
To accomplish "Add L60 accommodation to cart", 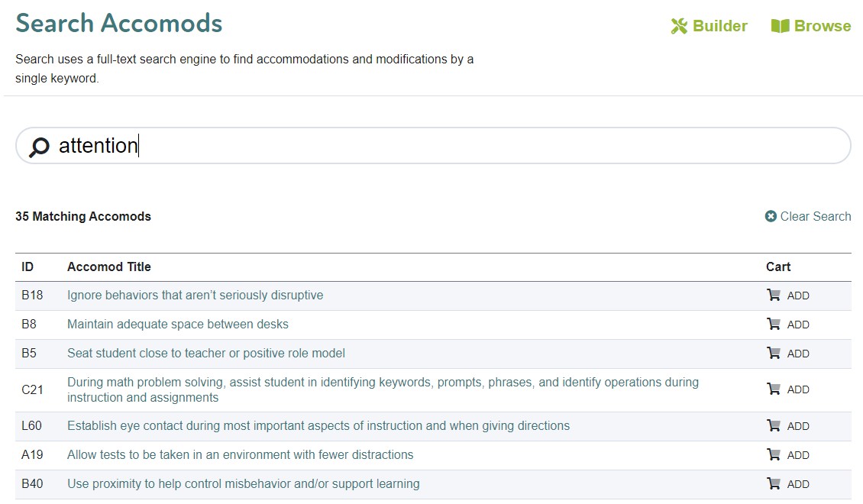I will coord(788,426).
